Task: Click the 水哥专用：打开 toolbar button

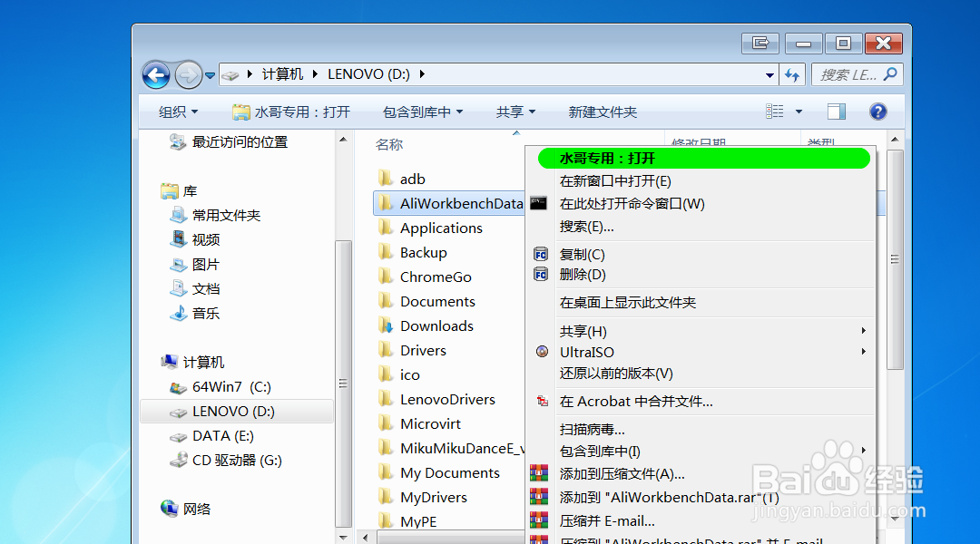Action: tap(290, 112)
